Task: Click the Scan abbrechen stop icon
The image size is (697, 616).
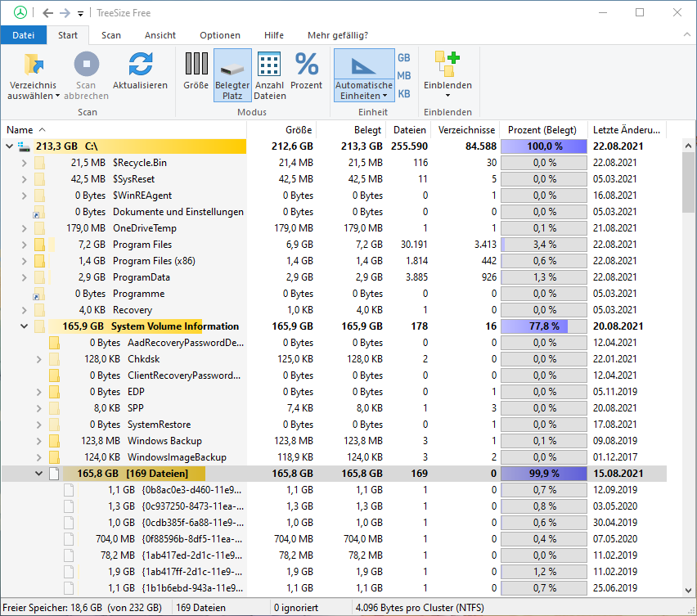Action: click(x=86, y=65)
